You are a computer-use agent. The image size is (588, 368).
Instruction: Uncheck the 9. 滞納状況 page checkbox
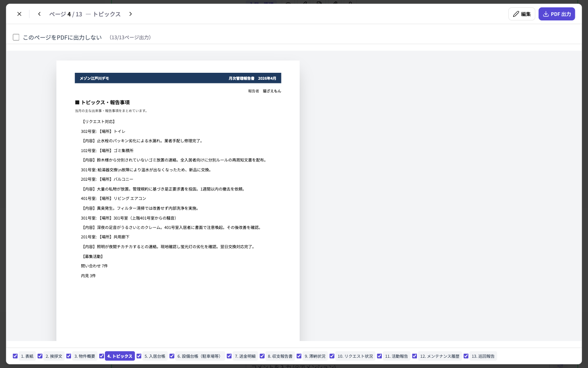coord(299,356)
